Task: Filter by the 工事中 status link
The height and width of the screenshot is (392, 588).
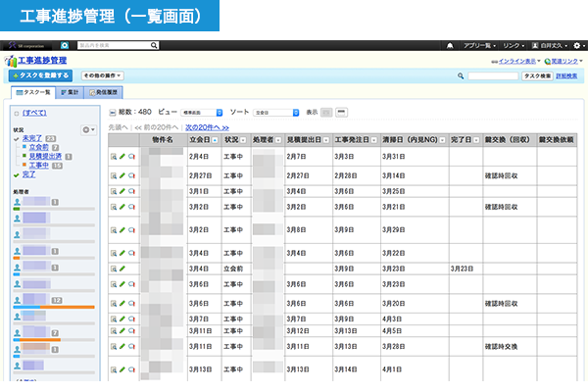Action: tap(39, 165)
